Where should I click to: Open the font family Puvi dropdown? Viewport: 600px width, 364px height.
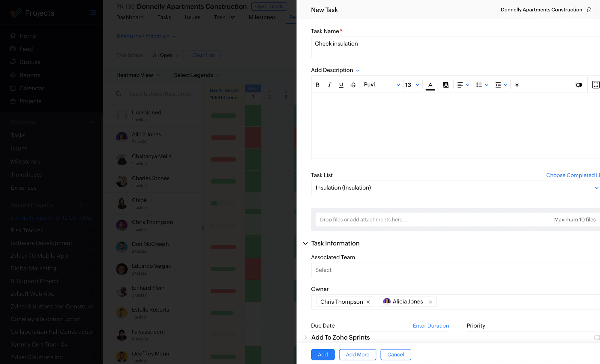382,85
